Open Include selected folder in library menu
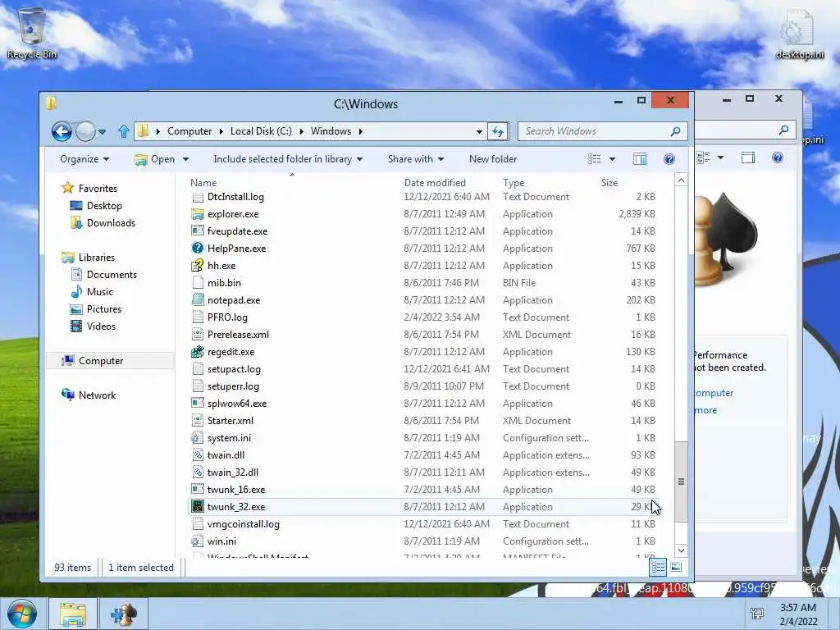Viewport: 840px width, 630px height. point(288,159)
